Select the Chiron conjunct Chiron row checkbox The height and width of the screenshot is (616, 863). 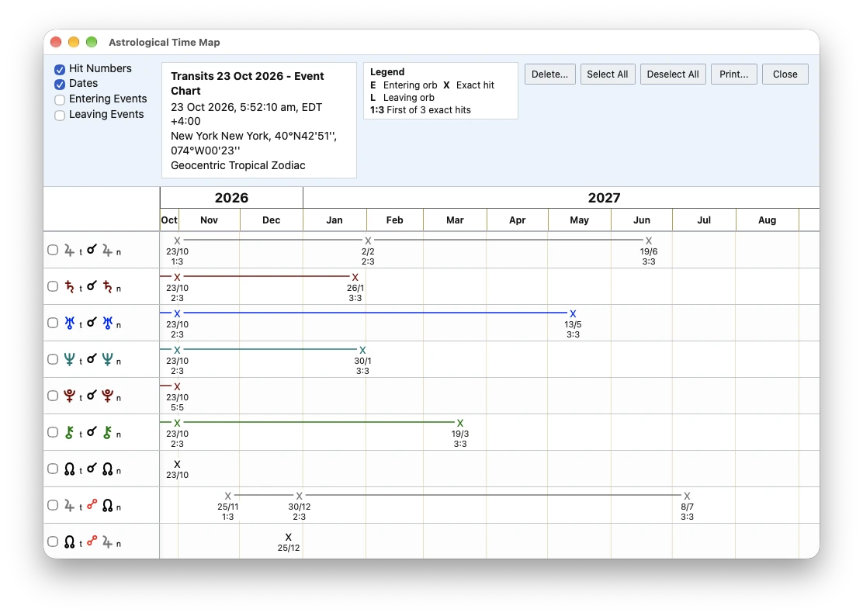53,432
